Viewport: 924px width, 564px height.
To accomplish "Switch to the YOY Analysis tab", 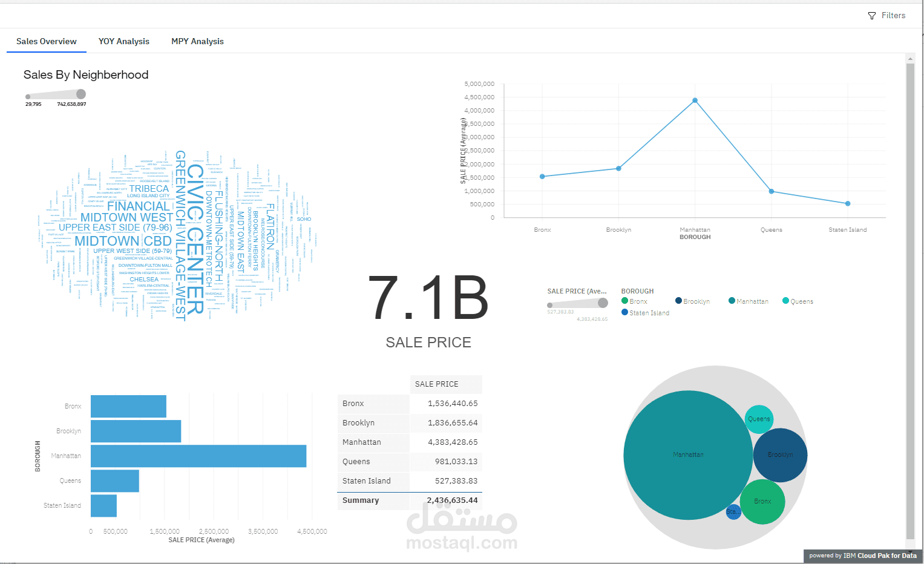I will click(123, 41).
